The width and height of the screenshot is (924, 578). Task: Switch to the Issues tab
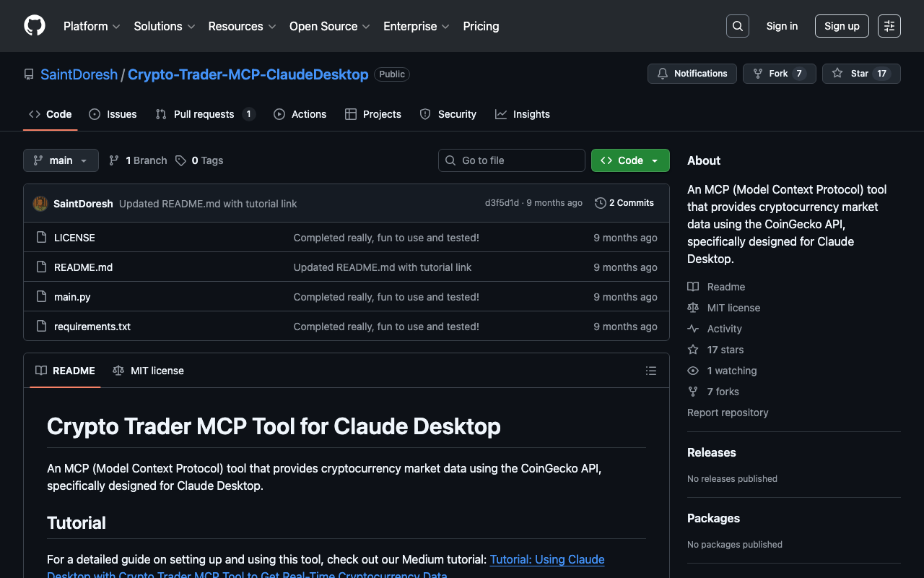[113, 114]
